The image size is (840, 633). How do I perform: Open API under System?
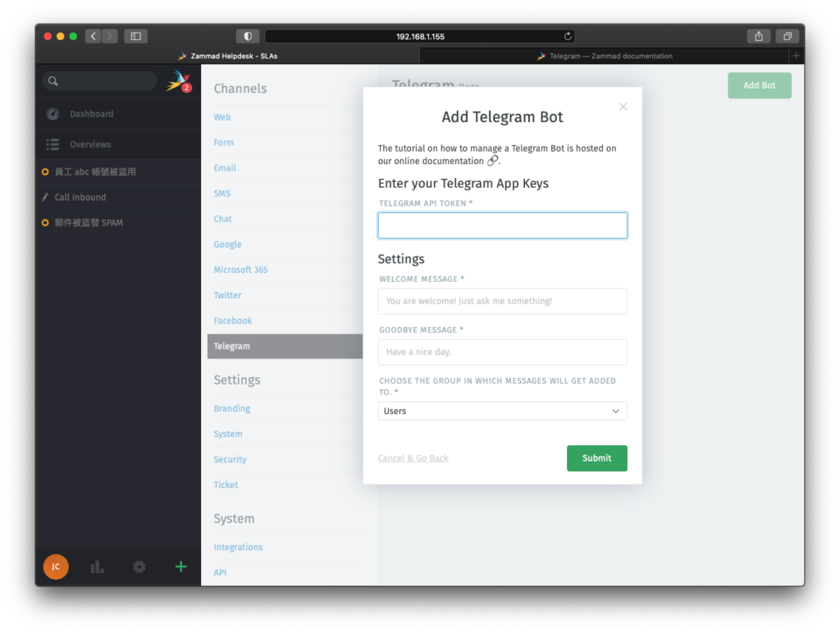point(220,572)
